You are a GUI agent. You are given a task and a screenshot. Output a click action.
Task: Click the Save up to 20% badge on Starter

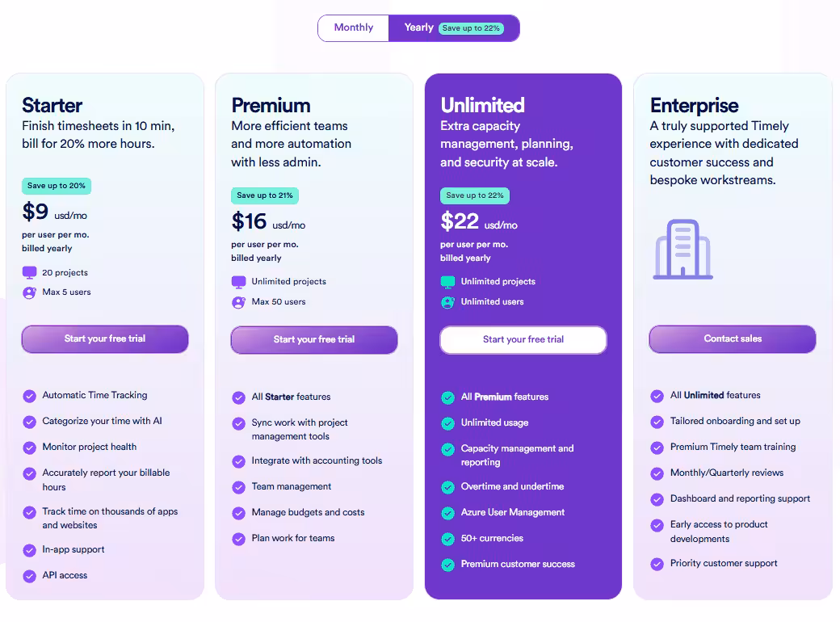(x=56, y=186)
